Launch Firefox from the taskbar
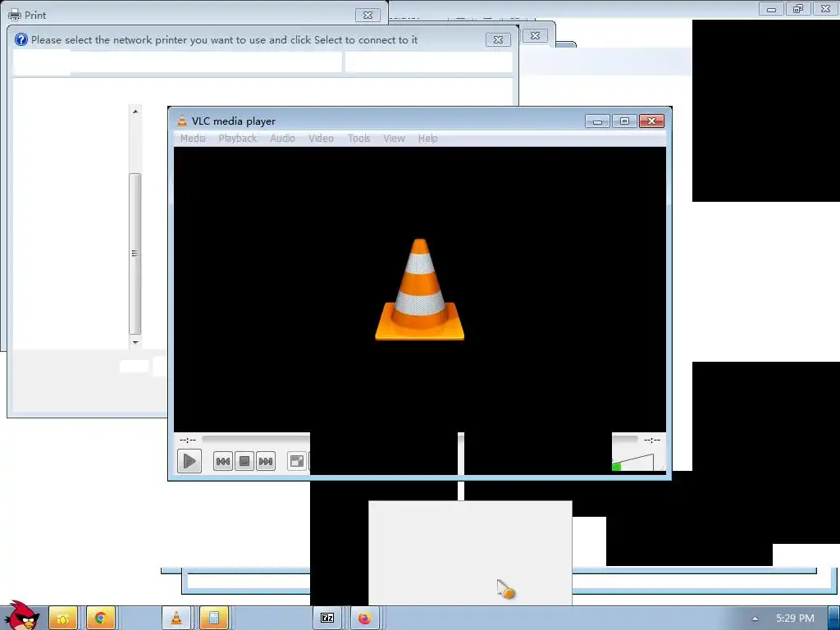Image resolution: width=840 pixels, height=630 pixels. (x=365, y=619)
